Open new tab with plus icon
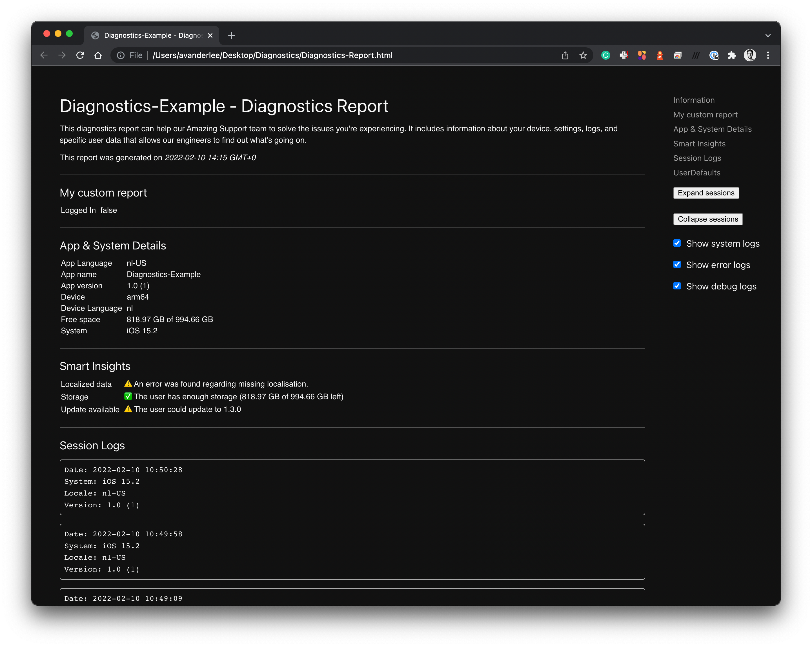 pyautogui.click(x=232, y=35)
